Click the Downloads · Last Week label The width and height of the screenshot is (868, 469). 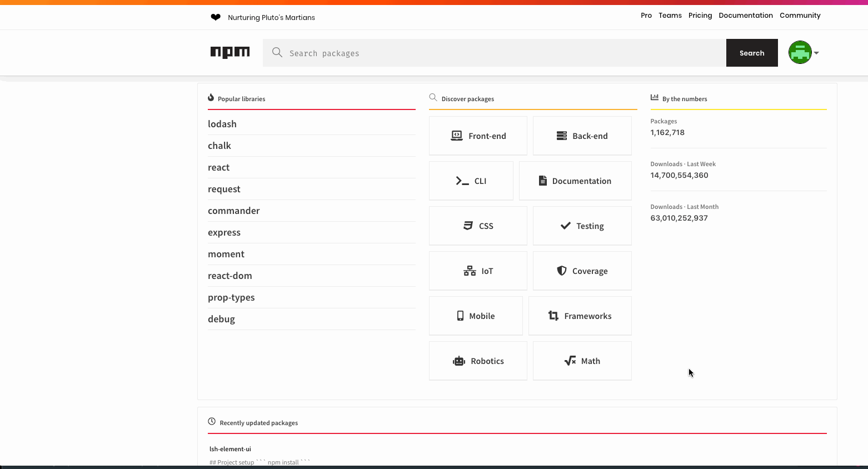tap(683, 164)
